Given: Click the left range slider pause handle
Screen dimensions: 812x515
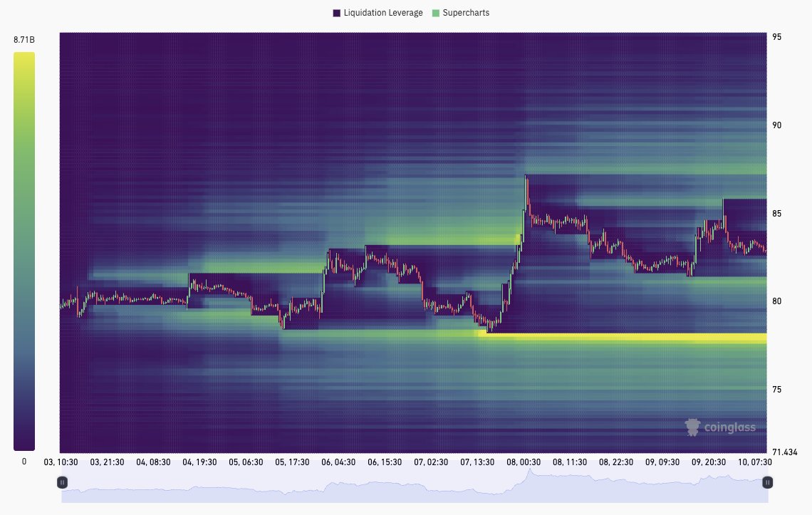Looking at the screenshot, I should point(63,482).
